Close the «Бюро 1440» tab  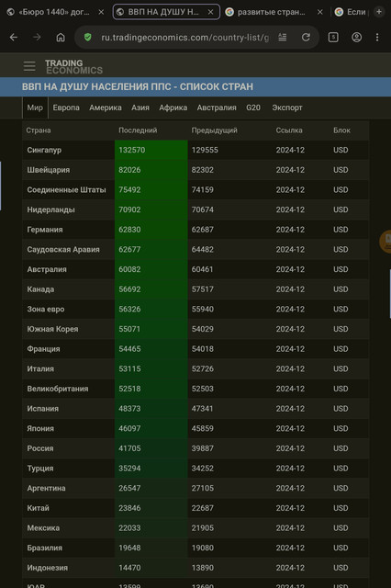click(101, 12)
